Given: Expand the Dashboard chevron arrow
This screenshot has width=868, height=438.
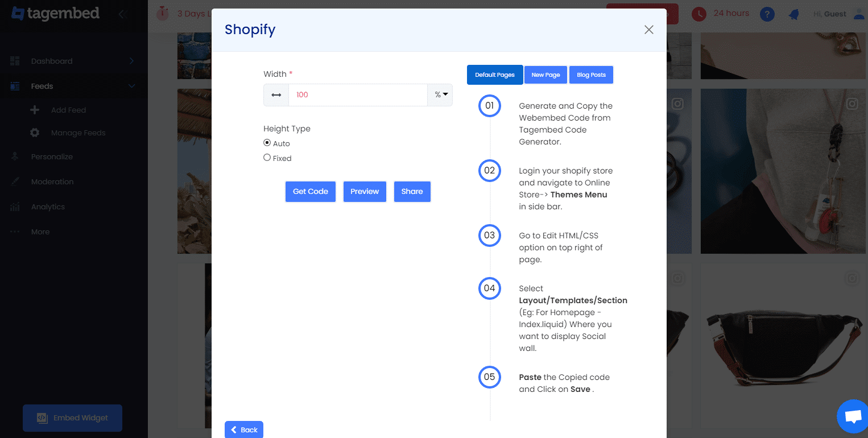Looking at the screenshot, I should 131,61.
